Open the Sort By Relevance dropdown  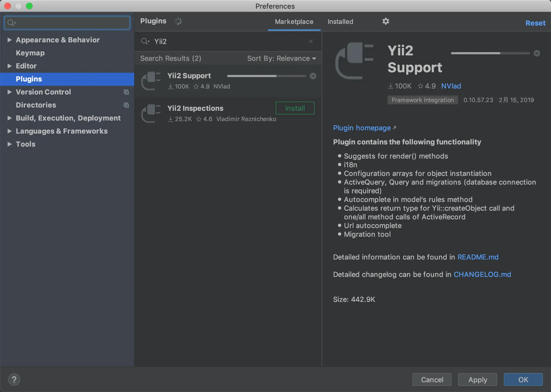pos(281,58)
